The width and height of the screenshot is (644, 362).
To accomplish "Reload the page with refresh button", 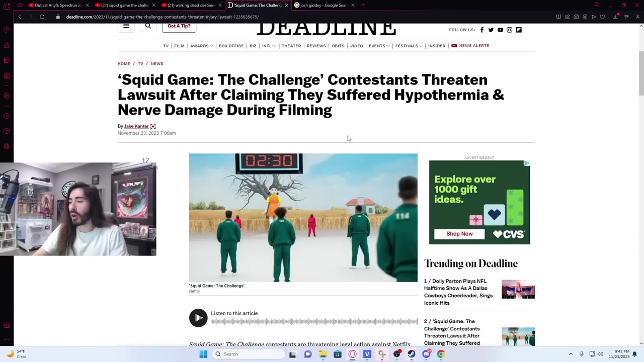I will (42, 17).
